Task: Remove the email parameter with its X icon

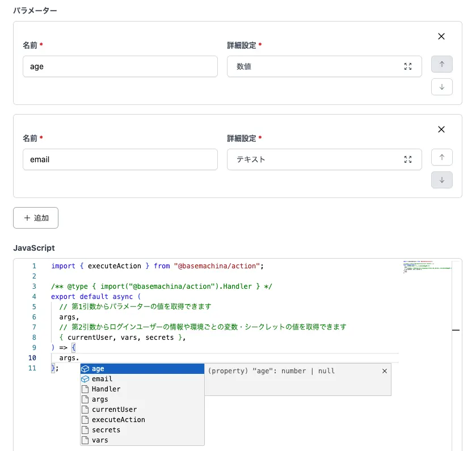Action: (x=441, y=129)
